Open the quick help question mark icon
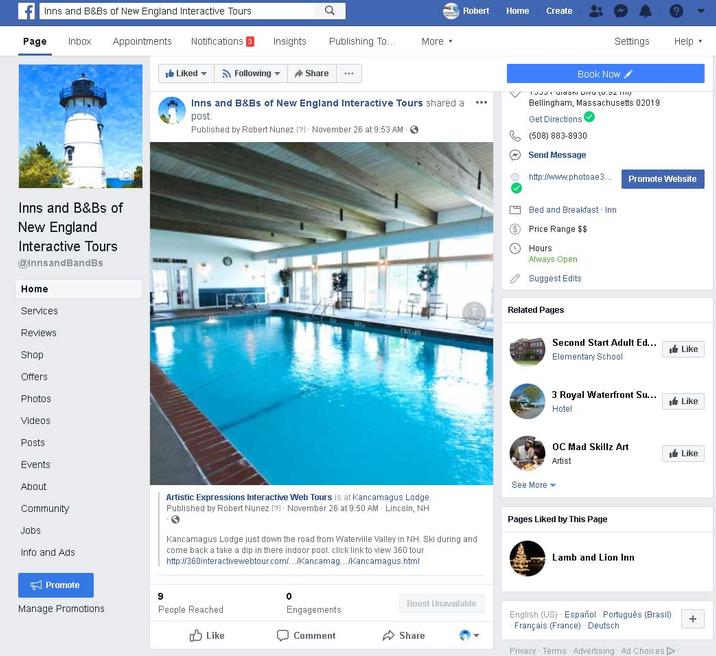 [x=676, y=11]
